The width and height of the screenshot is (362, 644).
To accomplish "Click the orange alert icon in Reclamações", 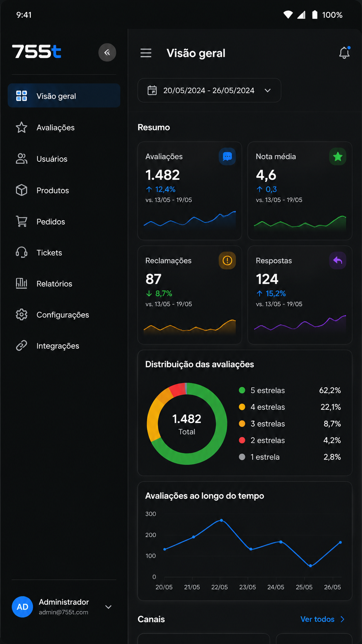I will click(227, 261).
